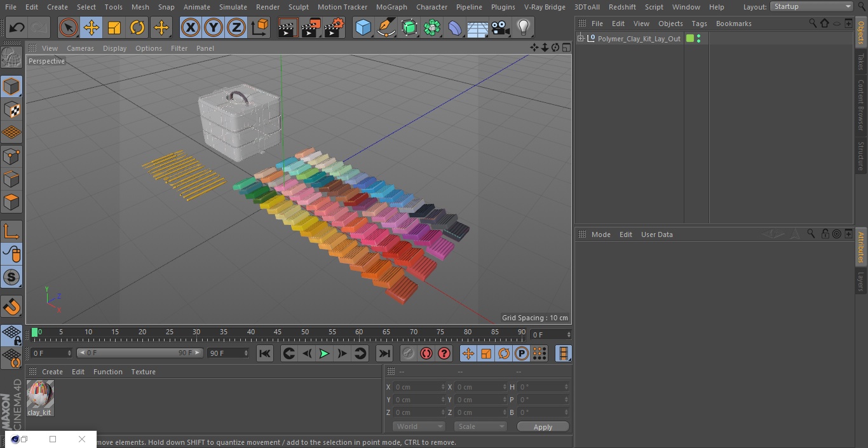This screenshot has width=868, height=448.
Task: Select the Spline Pen tool
Action: pyautogui.click(x=386, y=27)
